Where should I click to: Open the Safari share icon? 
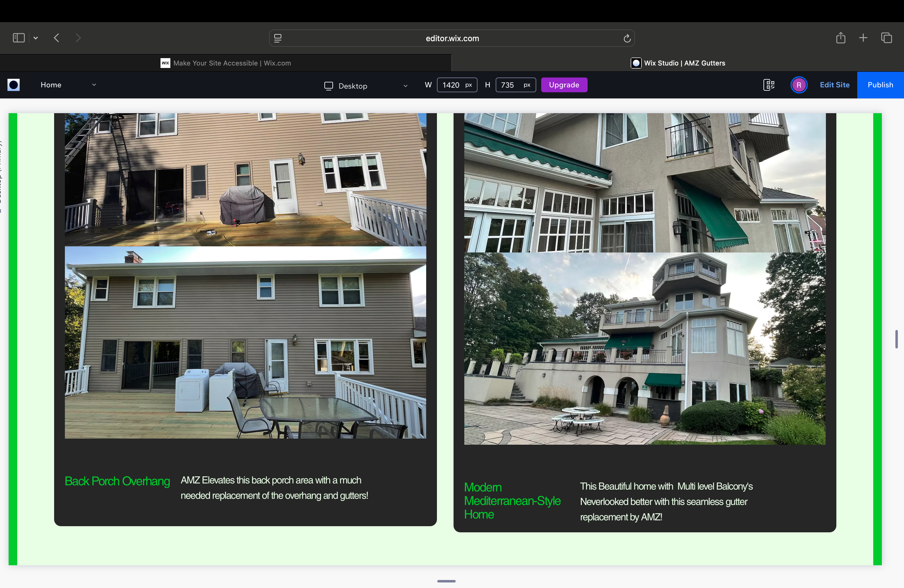pyautogui.click(x=841, y=38)
